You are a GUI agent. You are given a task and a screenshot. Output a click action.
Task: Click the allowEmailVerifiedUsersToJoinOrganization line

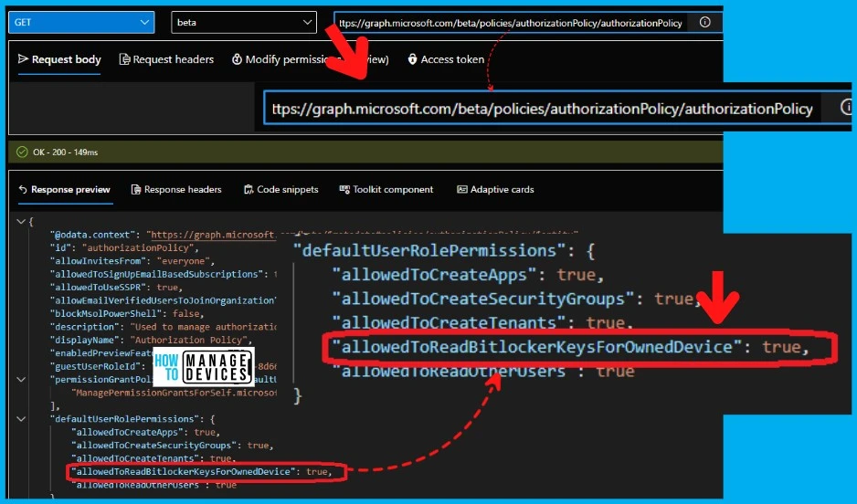click(x=164, y=300)
